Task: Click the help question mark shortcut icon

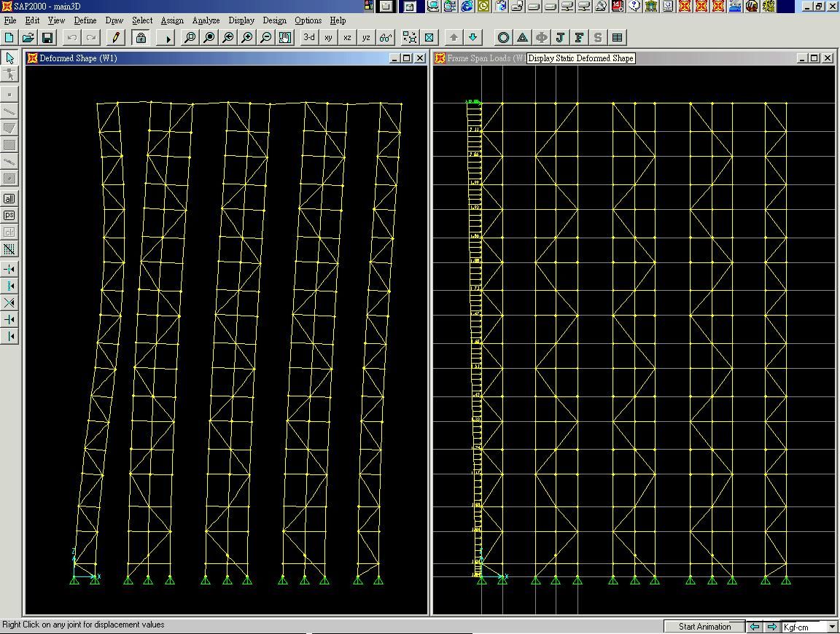Action: click(634, 6)
